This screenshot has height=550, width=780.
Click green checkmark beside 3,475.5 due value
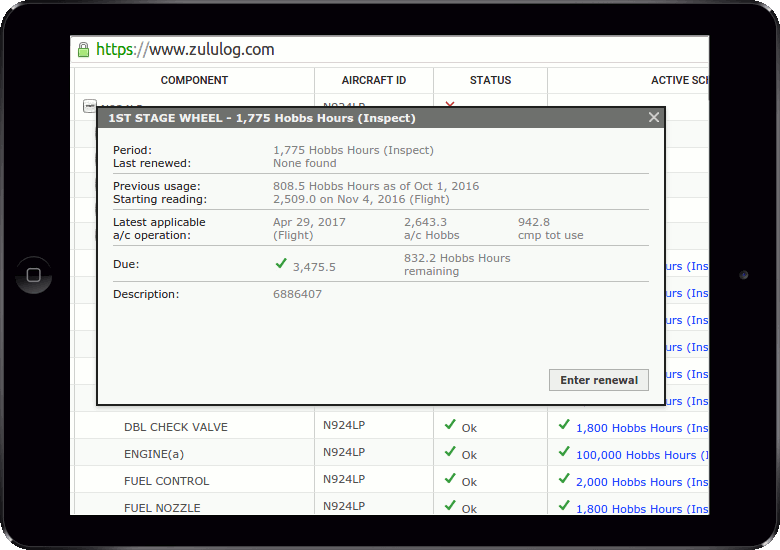coord(281,264)
